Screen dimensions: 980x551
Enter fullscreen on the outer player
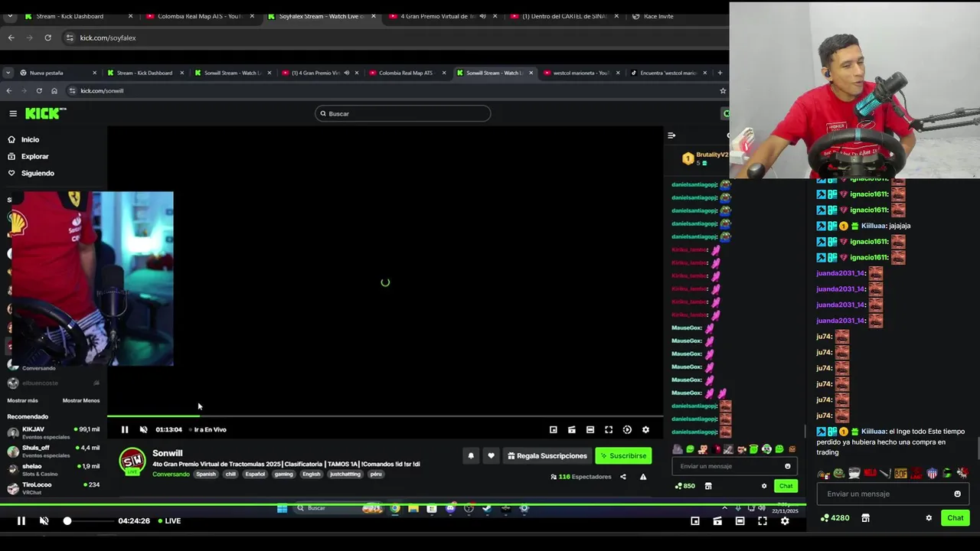click(x=763, y=520)
